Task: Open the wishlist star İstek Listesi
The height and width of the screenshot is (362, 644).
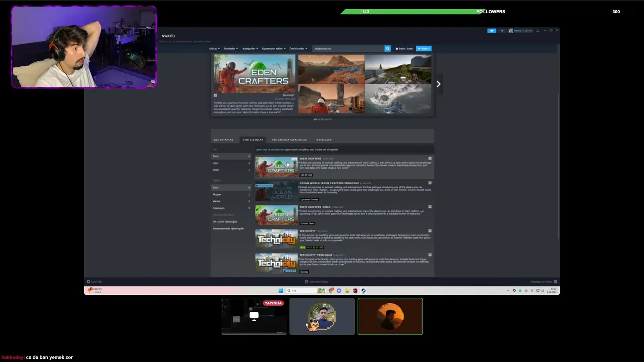Action: coord(397,49)
